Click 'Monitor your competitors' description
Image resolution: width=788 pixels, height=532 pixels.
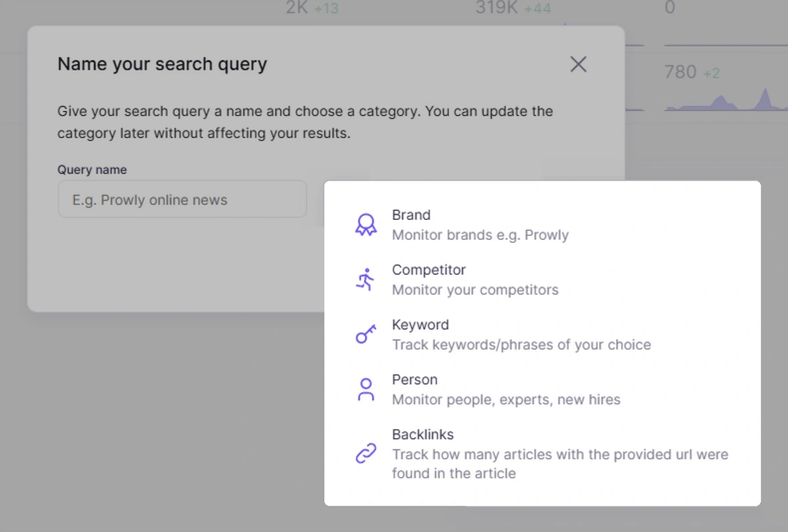pos(475,290)
